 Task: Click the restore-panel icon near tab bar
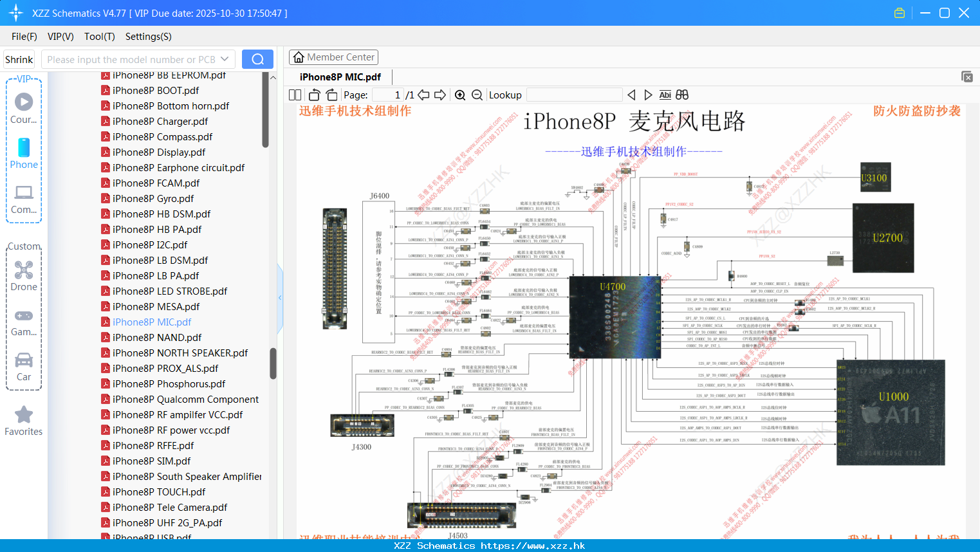[967, 77]
